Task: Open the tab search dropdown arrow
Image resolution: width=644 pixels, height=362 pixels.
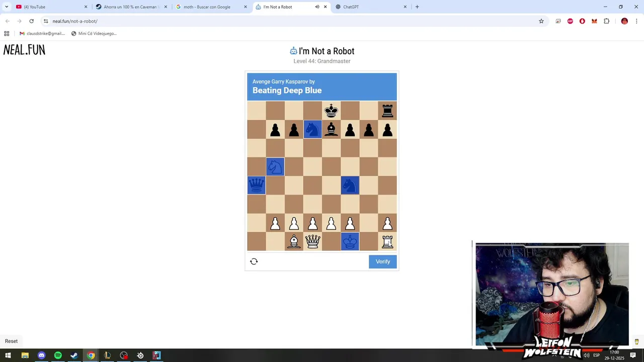Action: [x=7, y=7]
